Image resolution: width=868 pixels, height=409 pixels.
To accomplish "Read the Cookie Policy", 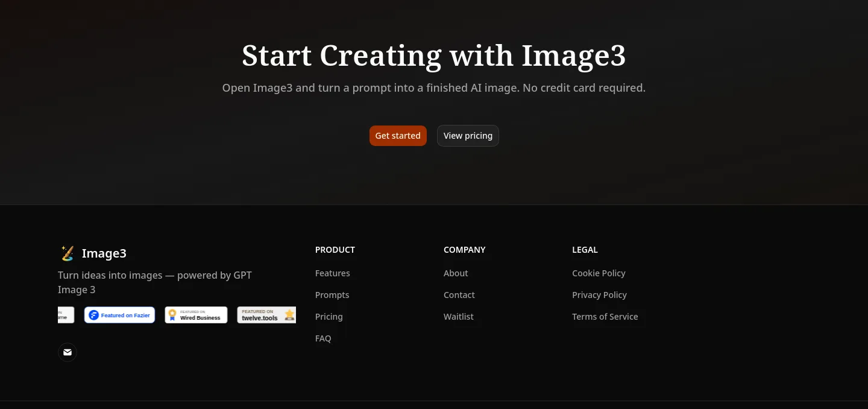I will 599,273.
